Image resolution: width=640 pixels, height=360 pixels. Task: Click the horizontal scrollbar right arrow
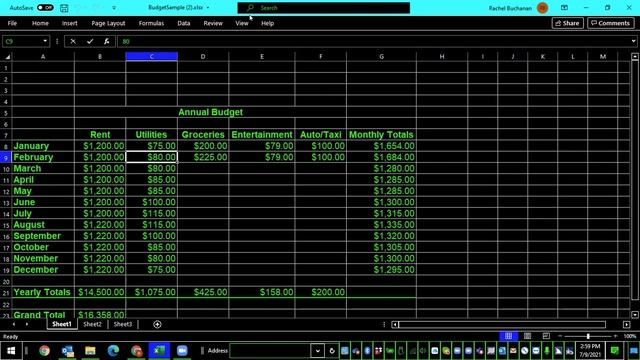(627, 324)
